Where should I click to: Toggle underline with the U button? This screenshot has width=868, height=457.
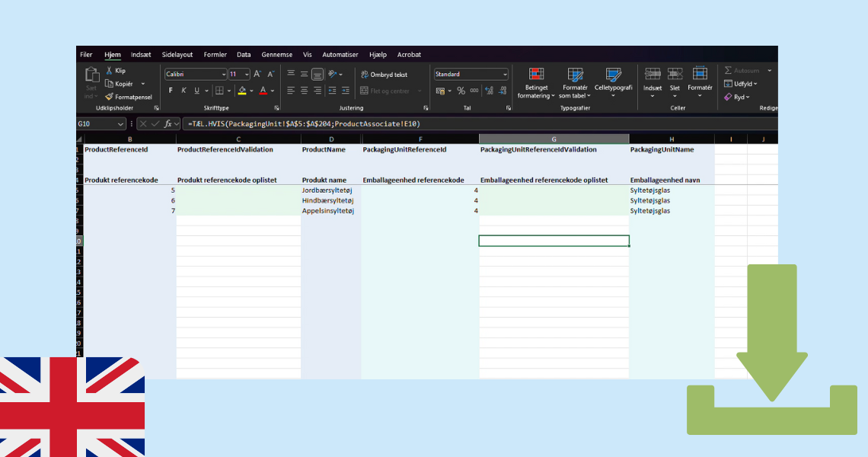(x=196, y=91)
